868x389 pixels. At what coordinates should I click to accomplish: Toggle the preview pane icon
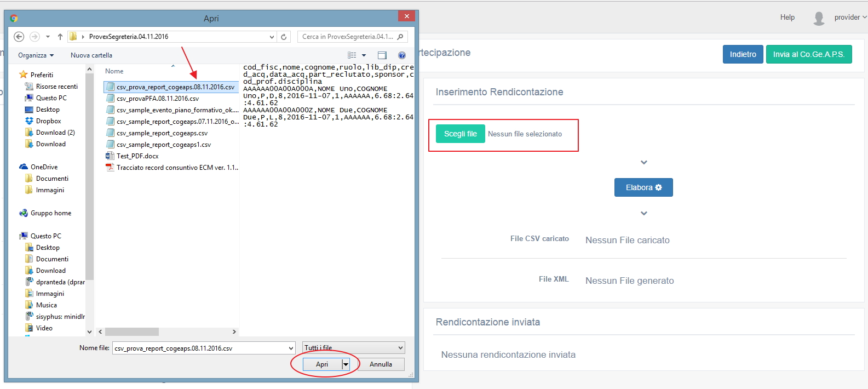(382, 55)
